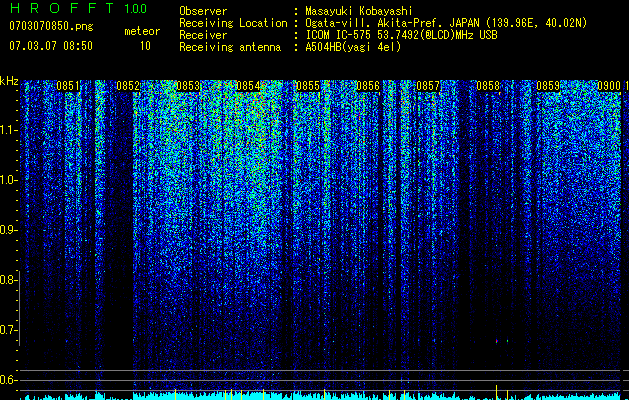Click the 0.6 kHz axis tick label
Image resolution: width=629 pixels, height=400 pixels.
click(x=8, y=380)
